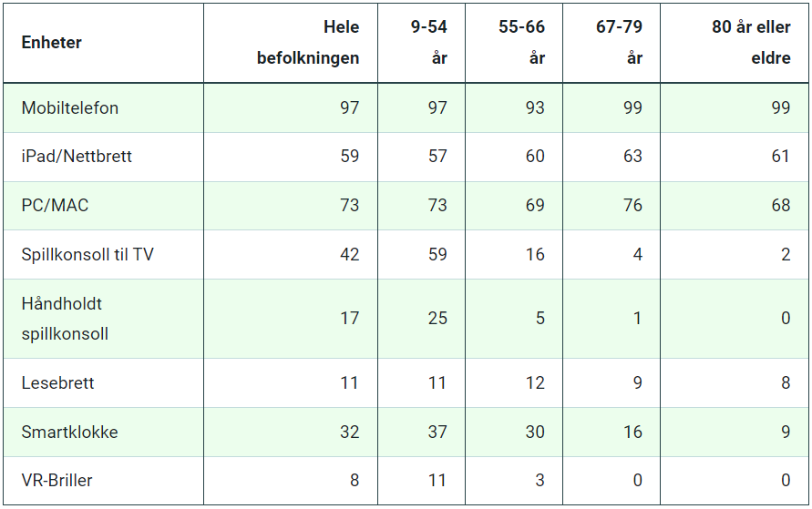Select the Hele befolkningen column header
812x509 pixels.
[x=308, y=43]
